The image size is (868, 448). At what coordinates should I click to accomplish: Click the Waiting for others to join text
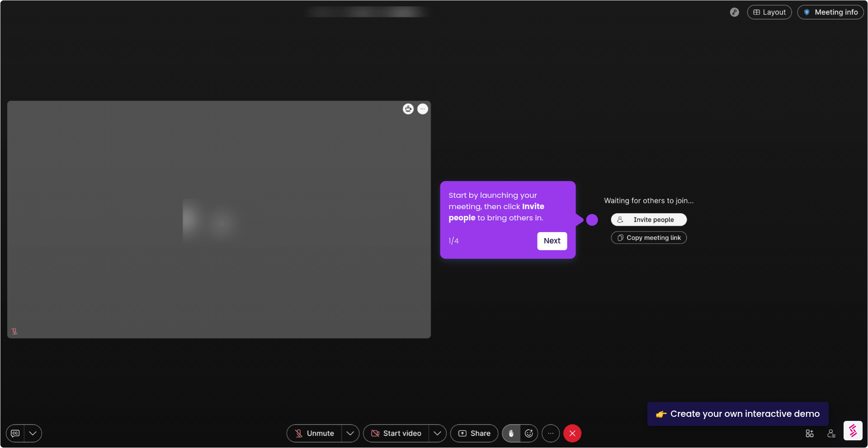point(649,201)
